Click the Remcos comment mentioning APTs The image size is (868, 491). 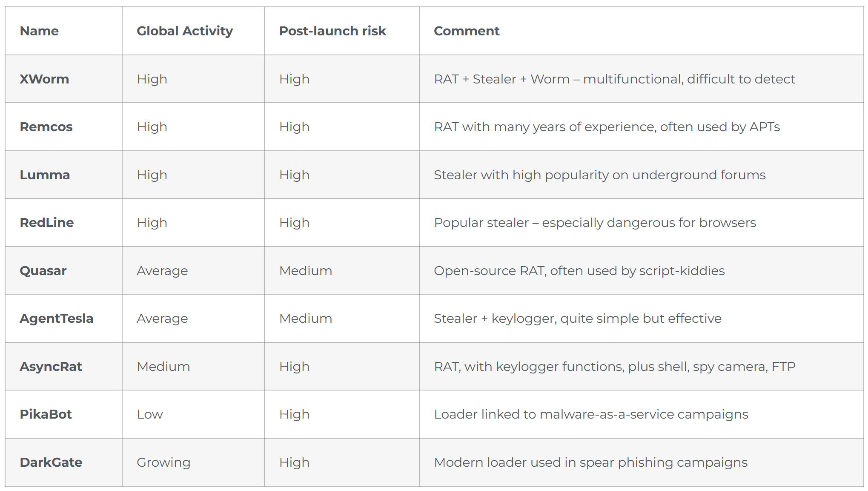607,127
